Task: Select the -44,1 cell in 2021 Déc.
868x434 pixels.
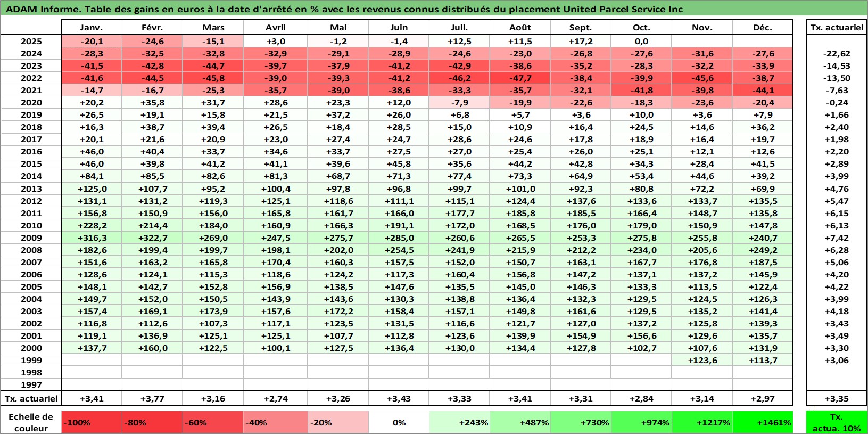Action: (763, 90)
